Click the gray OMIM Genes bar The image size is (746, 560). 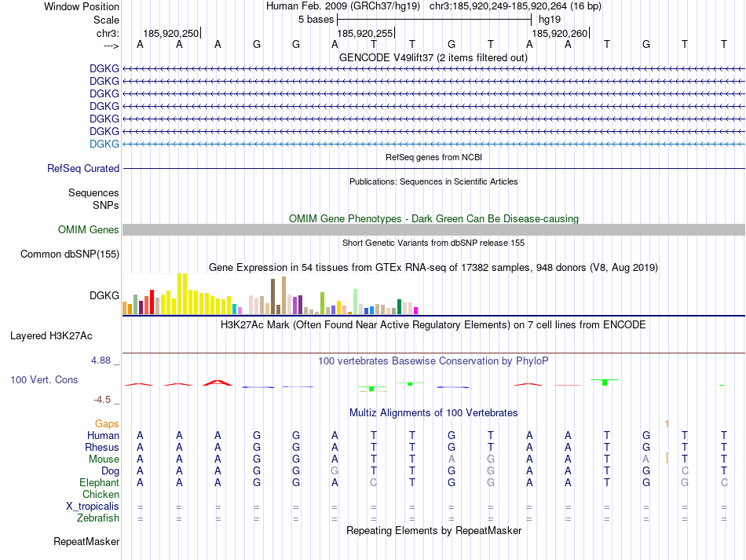click(433, 230)
